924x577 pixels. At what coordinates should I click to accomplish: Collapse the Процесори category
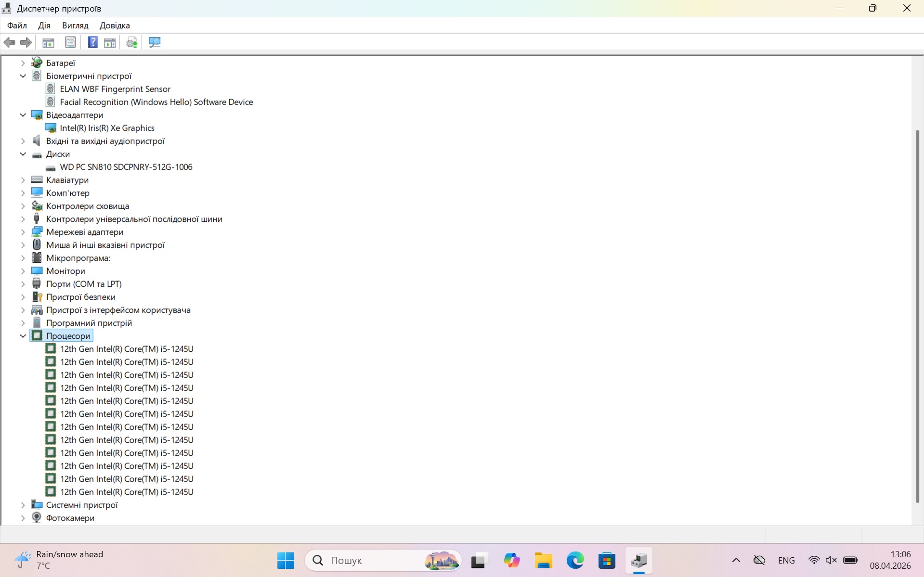click(23, 336)
